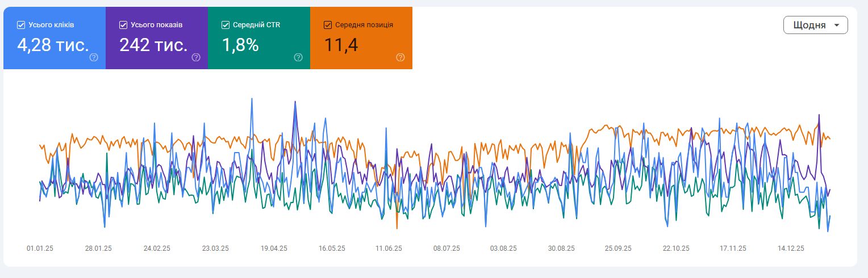The width and height of the screenshot is (868, 278).
Task: Click the 11,4 average position value
Action: pyautogui.click(x=341, y=45)
